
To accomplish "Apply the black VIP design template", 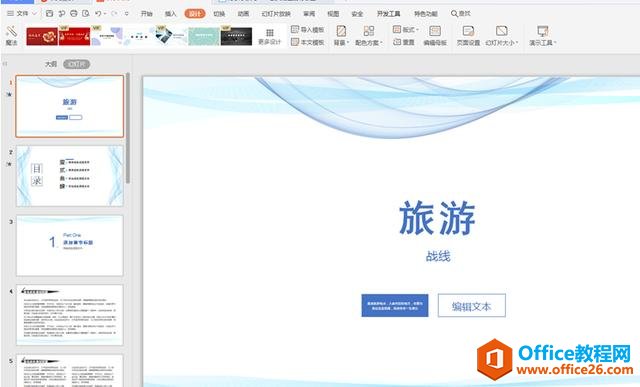I will 236,36.
